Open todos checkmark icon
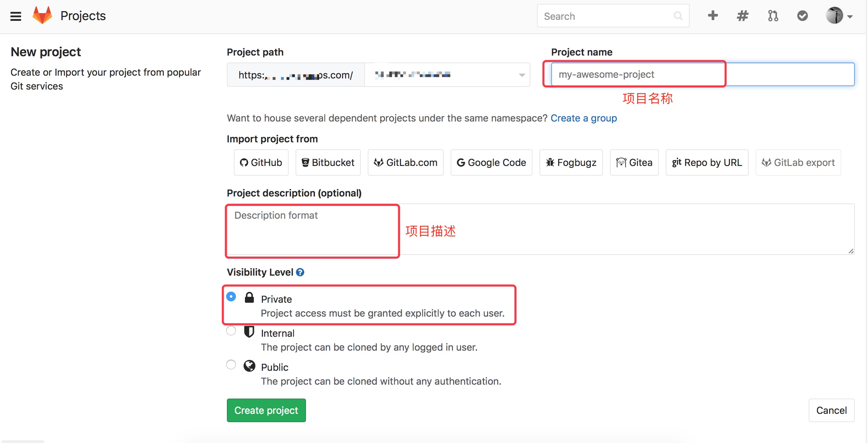Screen dimensions: 868x443 [x=802, y=16]
